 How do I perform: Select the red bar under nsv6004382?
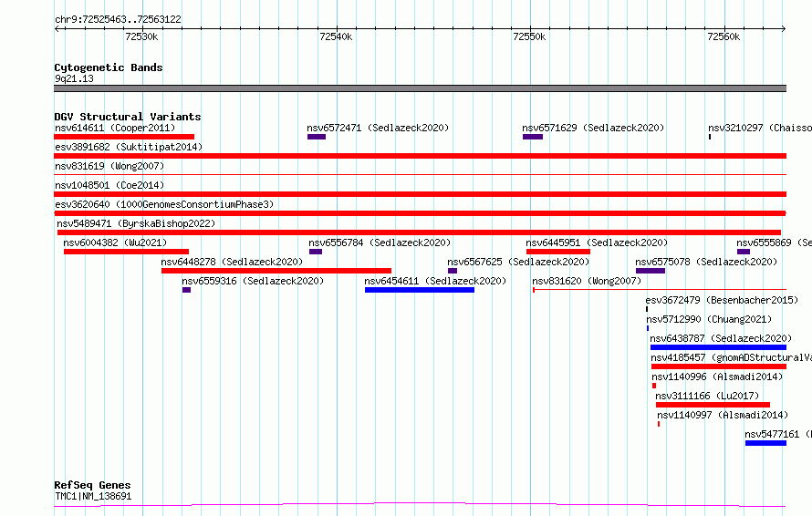[x=126, y=252]
